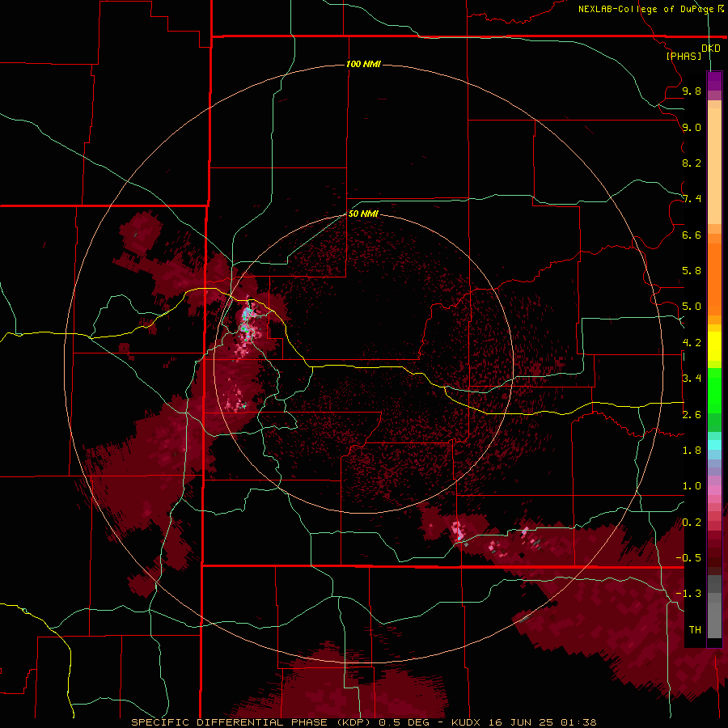
Task: Click the 9.0 scale value
Action: point(692,127)
